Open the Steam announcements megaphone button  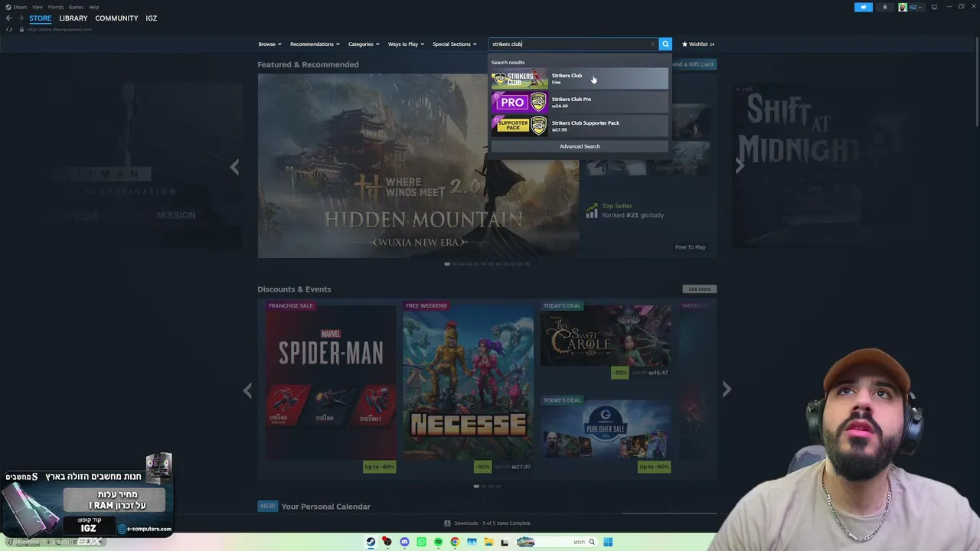tap(863, 7)
